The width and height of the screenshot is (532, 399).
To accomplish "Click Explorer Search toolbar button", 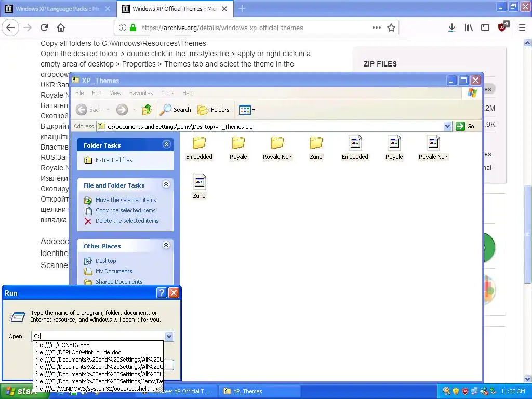I will click(x=176, y=110).
